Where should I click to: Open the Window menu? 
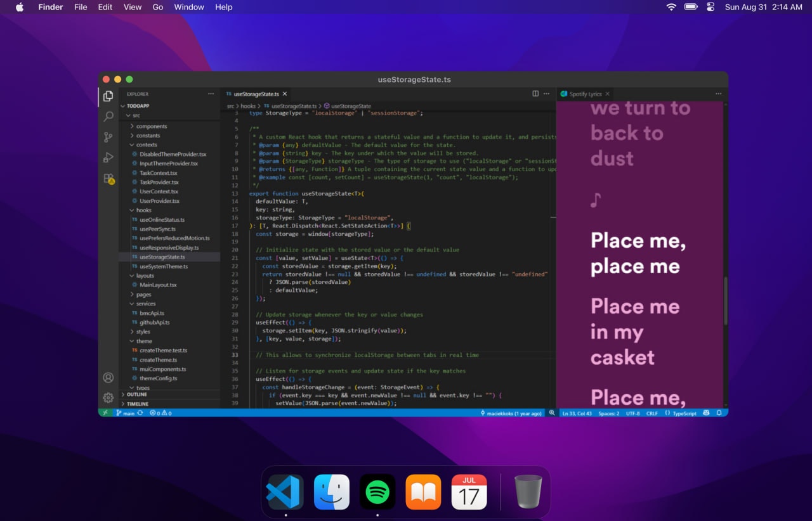189,7
